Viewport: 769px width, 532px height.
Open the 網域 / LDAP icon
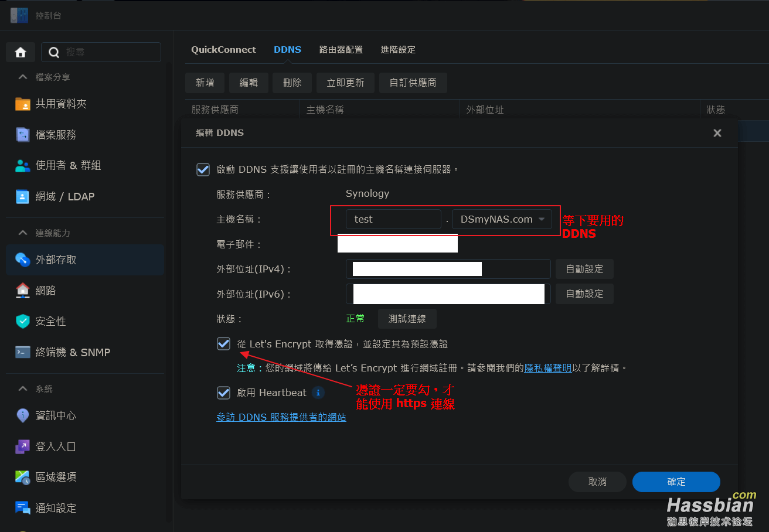pyautogui.click(x=22, y=197)
